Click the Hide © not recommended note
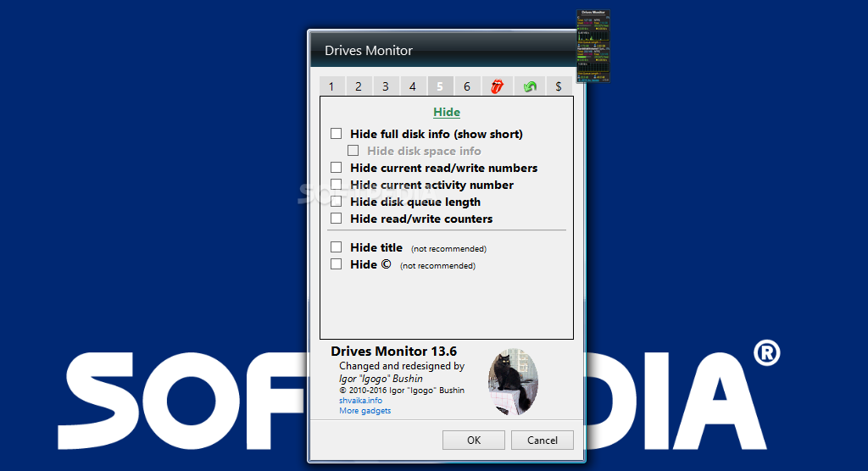This screenshot has height=471, width=868. pos(438,266)
